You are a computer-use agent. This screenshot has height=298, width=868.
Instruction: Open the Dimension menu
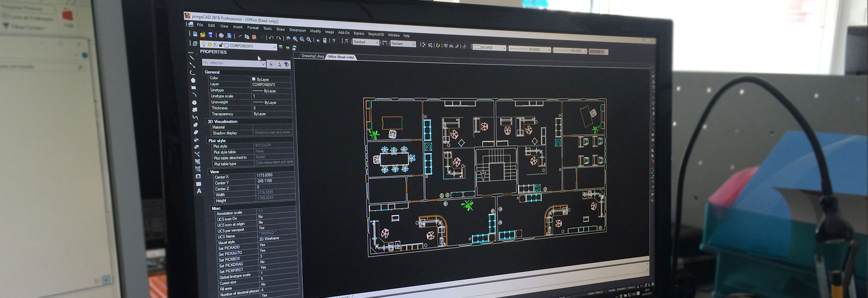click(x=297, y=30)
